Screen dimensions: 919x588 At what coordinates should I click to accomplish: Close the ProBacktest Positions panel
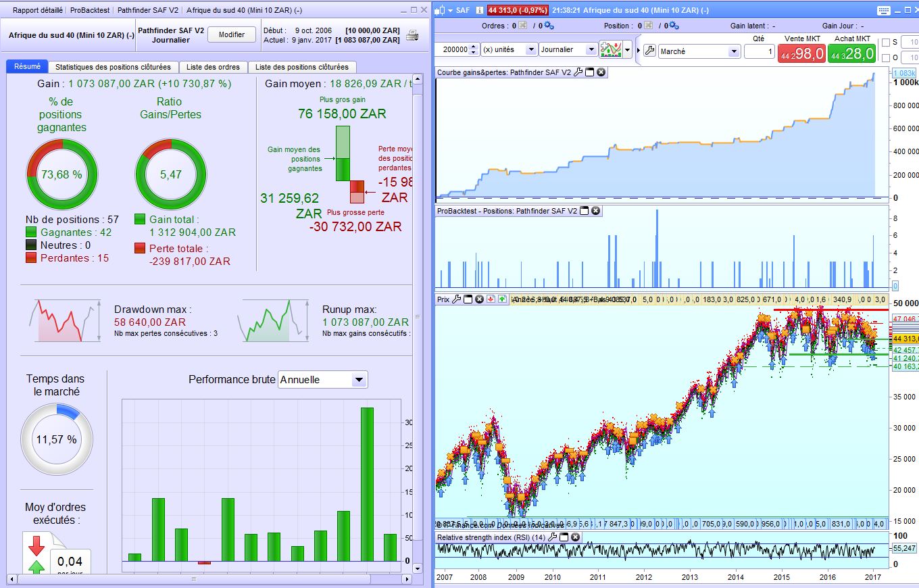tap(595, 211)
